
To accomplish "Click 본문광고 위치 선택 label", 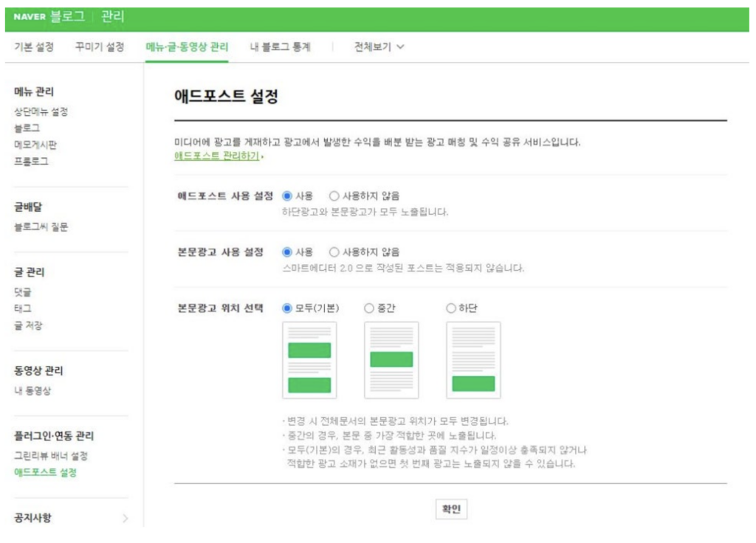I will coord(221,308).
